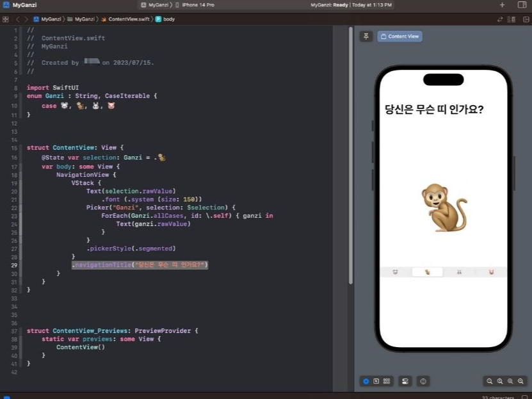Add new item with plus button

502,4
